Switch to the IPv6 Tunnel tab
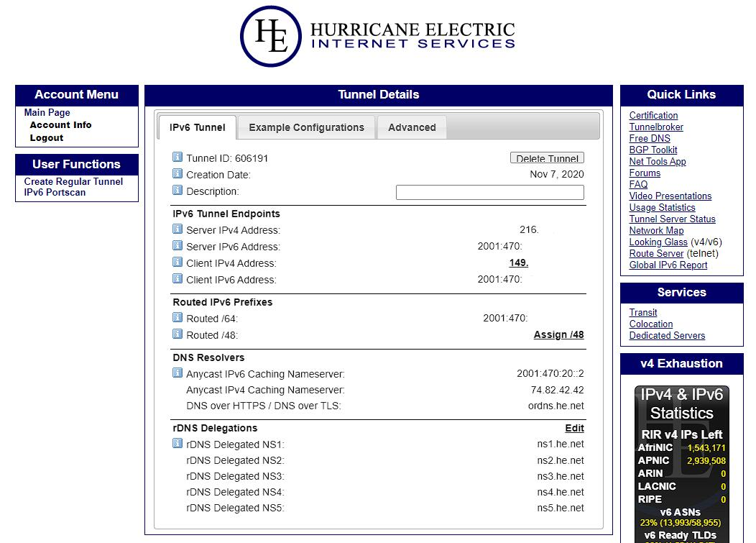 click(x=197, y=127)
